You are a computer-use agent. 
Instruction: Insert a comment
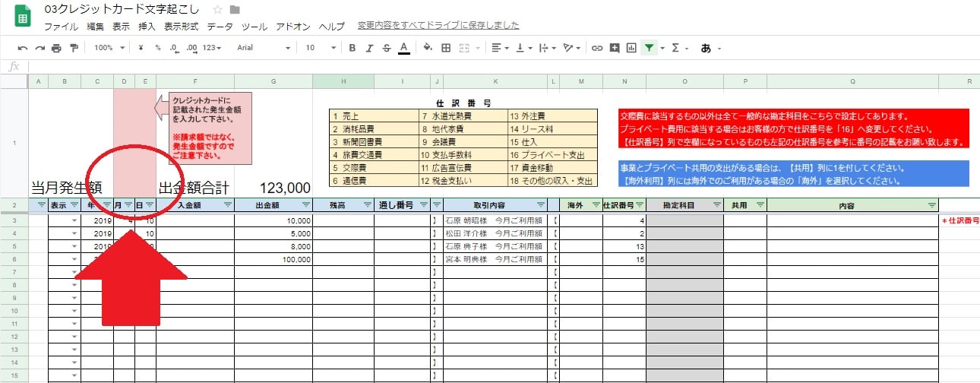pyautogui.click(x=615, y=48)
